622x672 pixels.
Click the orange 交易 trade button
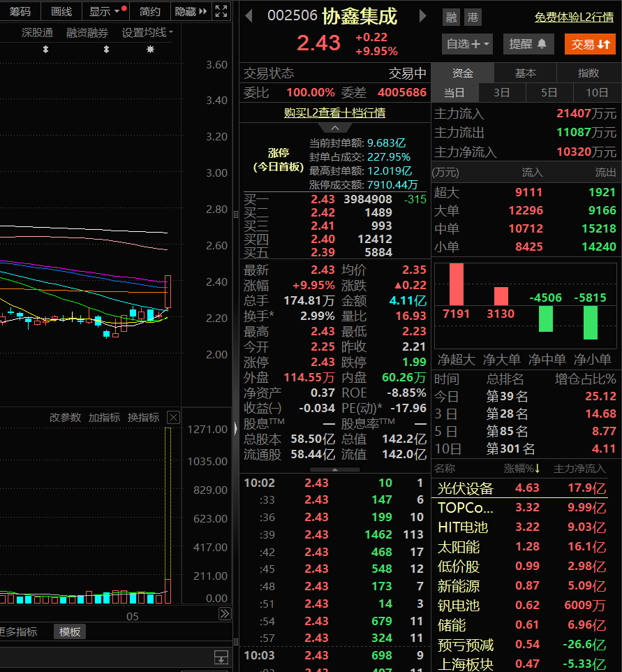pyautogui.click(x=591, y=44)
